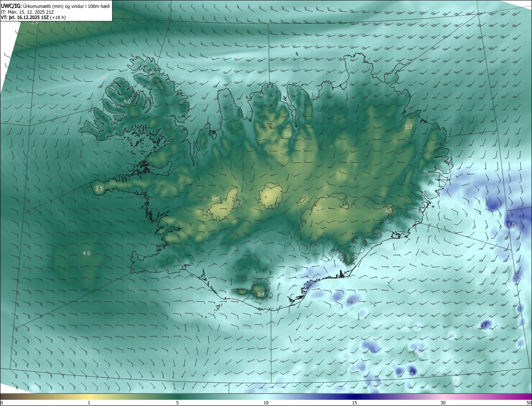Click the 3.4 label on the southern glacier
Screen dimensions: 532x406
pyautogui.click(x=261, y=294)
